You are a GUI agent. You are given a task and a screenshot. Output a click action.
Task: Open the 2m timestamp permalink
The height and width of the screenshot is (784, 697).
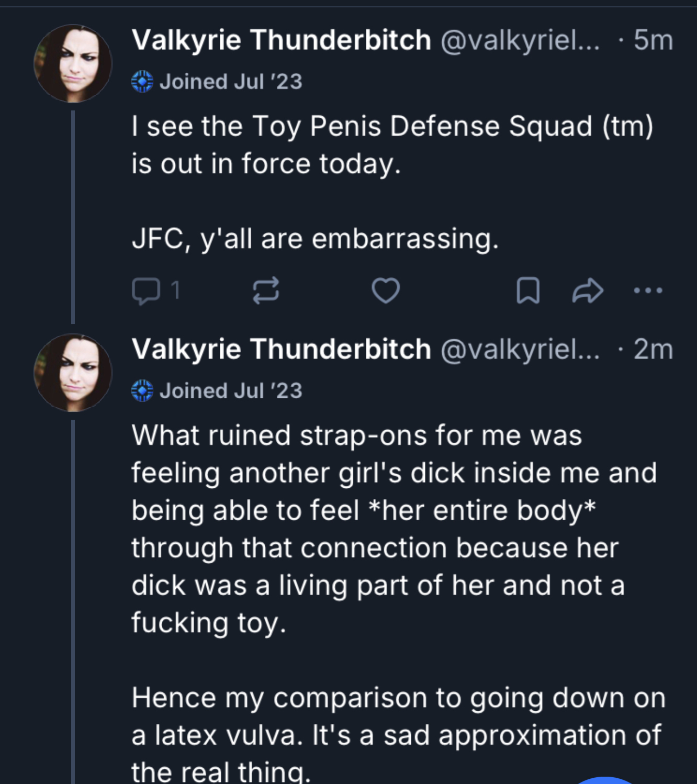(x=653, y=349)
